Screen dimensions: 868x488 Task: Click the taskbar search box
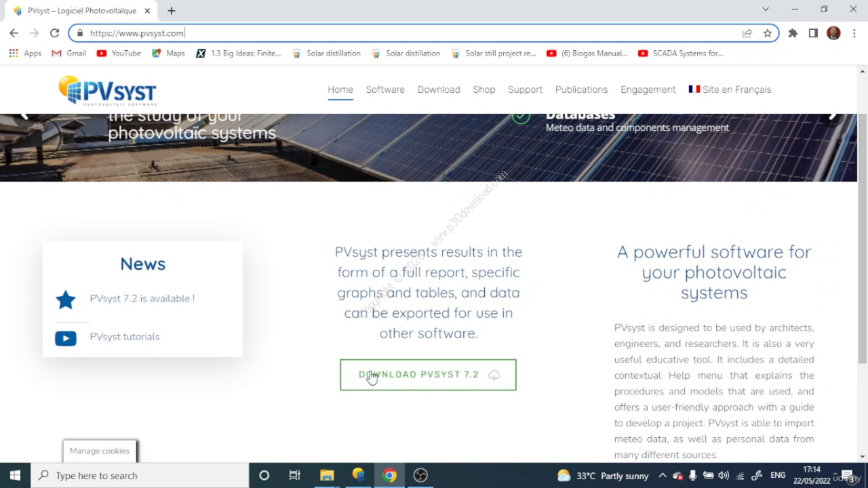click(140, 475)
